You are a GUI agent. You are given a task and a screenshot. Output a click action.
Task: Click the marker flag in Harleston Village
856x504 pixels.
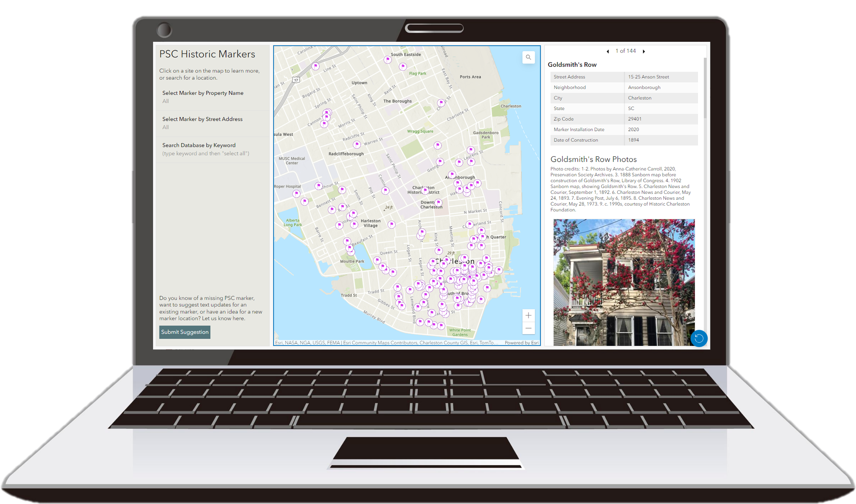[354, 224]
